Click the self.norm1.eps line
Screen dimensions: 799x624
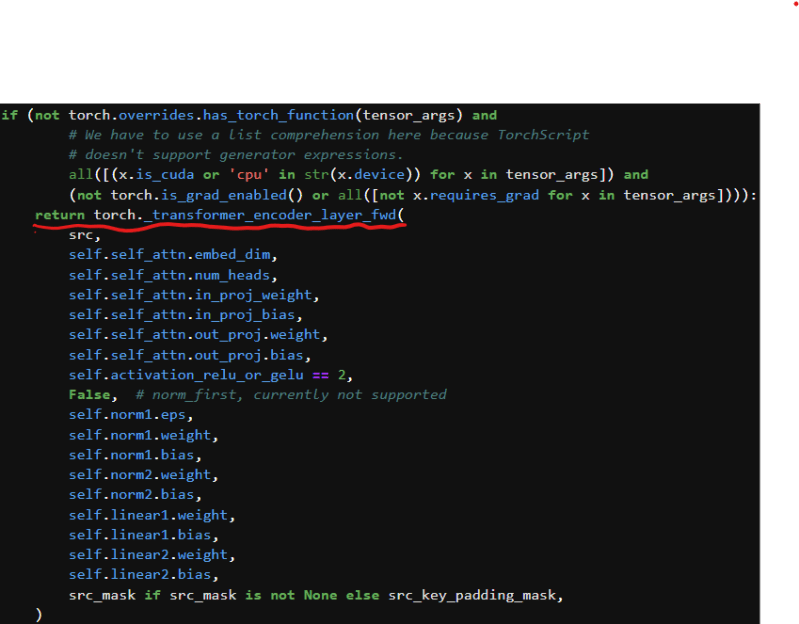click(x=131, y=415)
